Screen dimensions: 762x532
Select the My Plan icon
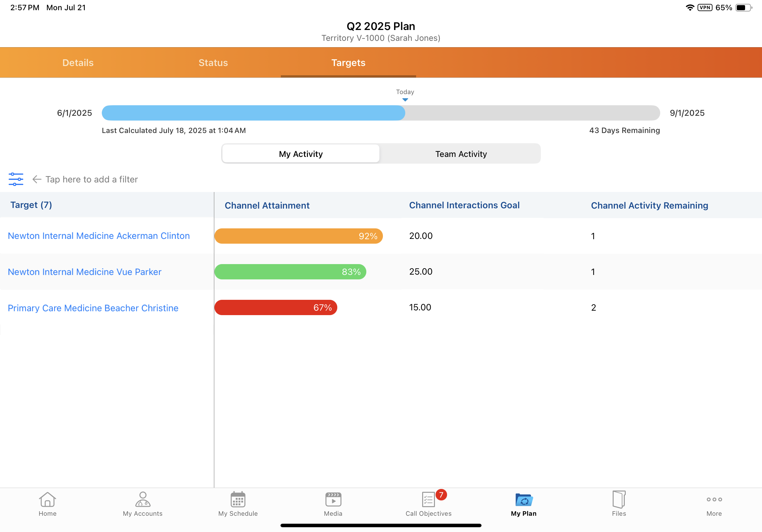click(x=524, y=499)
